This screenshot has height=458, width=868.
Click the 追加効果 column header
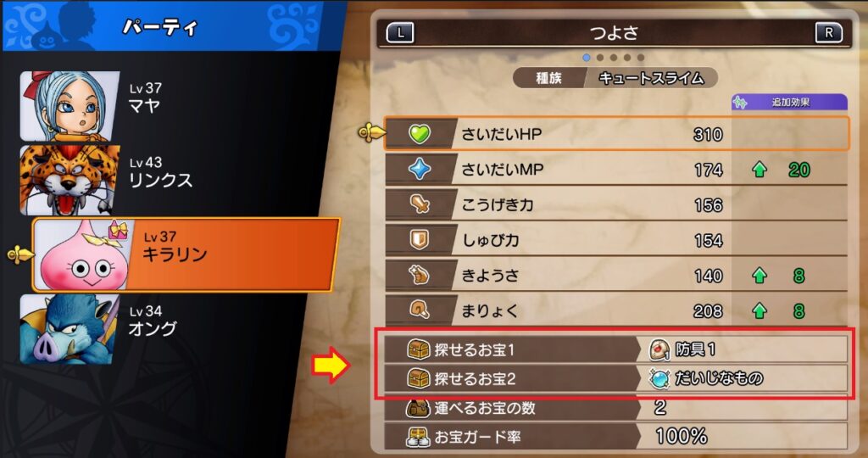click(x=789, y=103)
